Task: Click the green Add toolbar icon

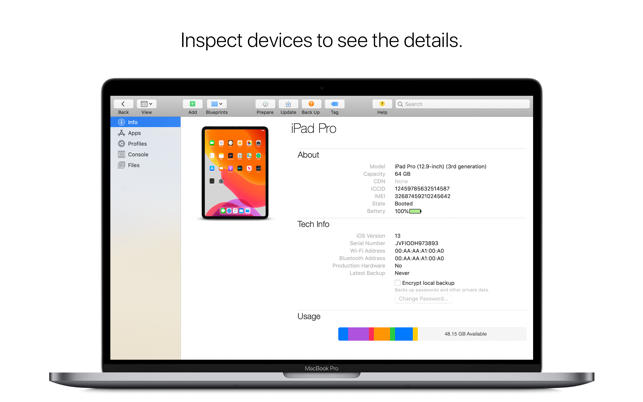Action: pyautogui.click(x=192, y=104)
